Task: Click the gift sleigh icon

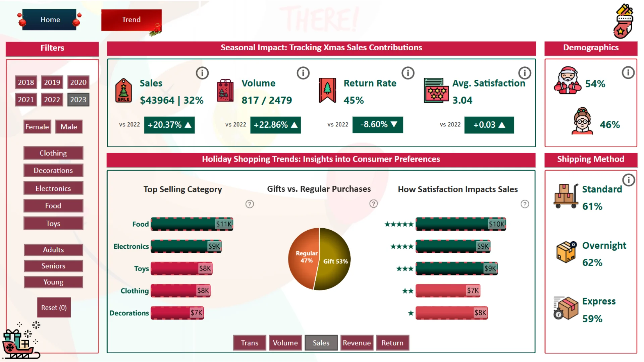Action: 21,340
